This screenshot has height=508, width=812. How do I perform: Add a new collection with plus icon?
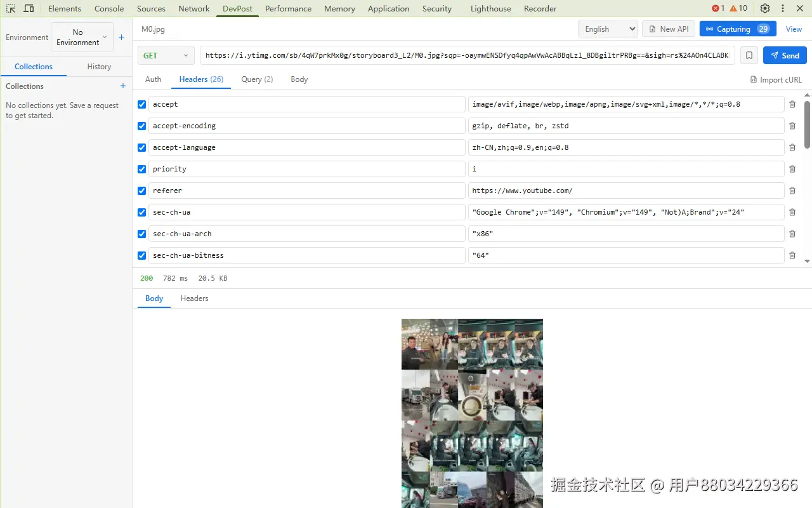(123, 86)
